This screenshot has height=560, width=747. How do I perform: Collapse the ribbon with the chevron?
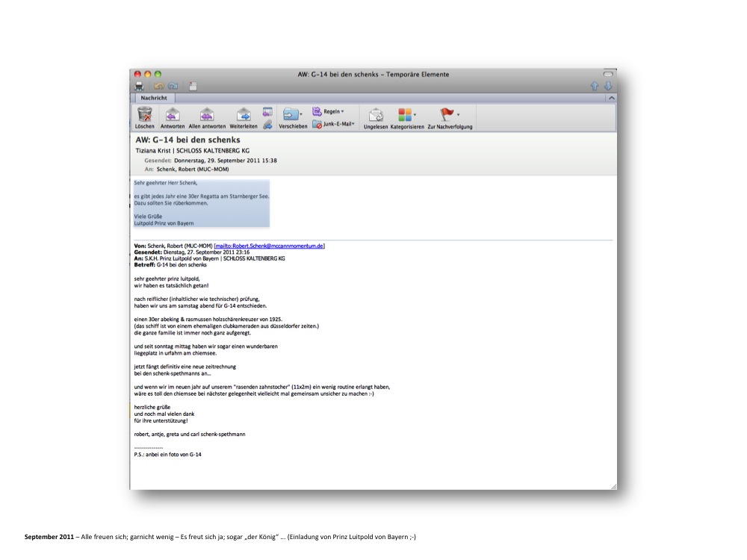click(611, 98)
